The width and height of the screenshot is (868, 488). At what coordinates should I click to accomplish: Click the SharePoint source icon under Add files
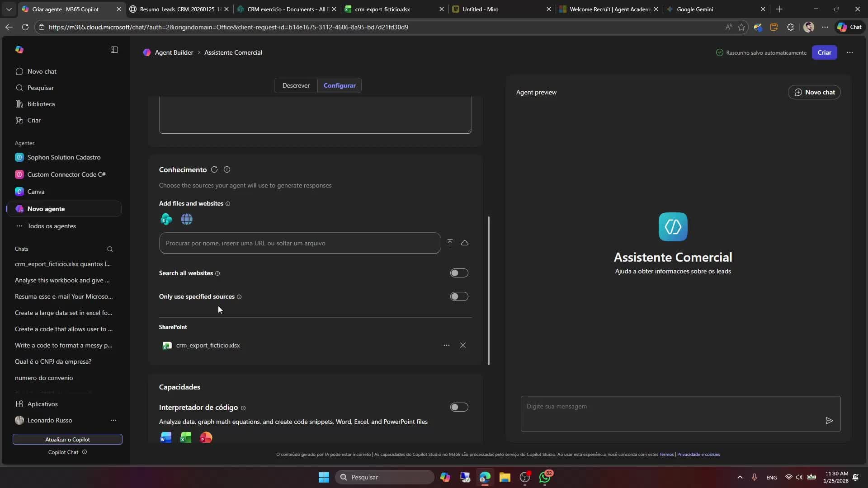166,219
